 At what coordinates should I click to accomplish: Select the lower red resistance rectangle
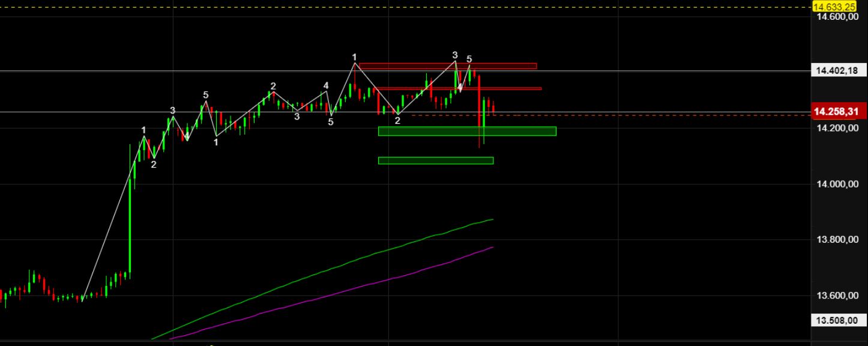[462, 89]
